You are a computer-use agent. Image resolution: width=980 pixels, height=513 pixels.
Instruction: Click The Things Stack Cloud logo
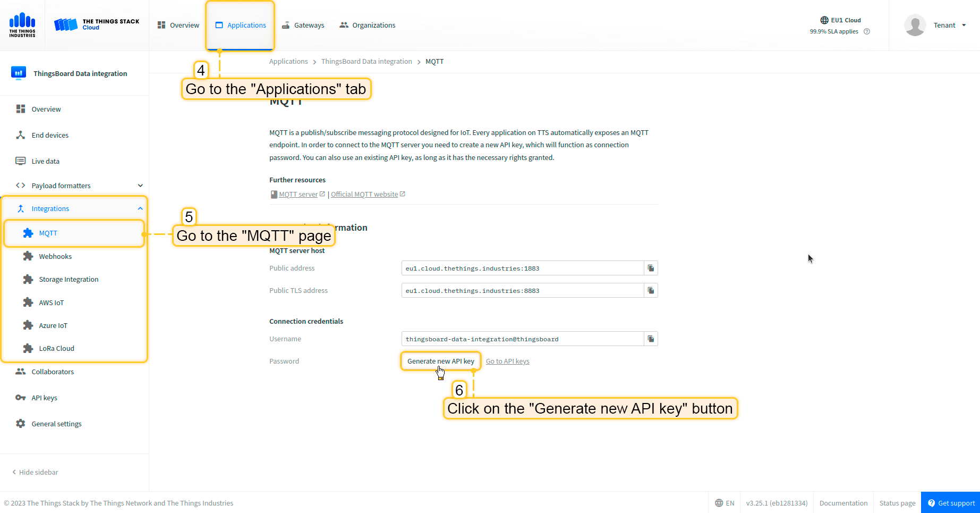coord(97,24)
